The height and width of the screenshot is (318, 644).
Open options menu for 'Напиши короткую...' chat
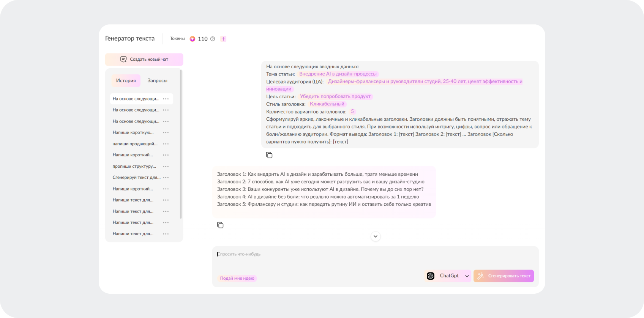point(166,132)
